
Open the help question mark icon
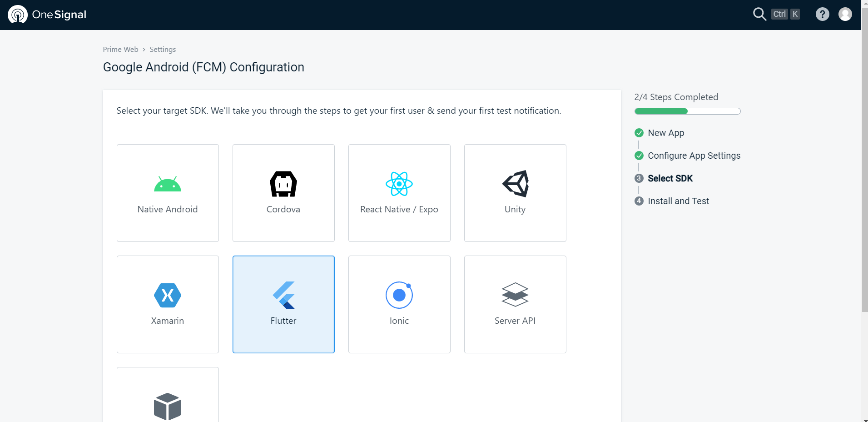pos(822,15)
